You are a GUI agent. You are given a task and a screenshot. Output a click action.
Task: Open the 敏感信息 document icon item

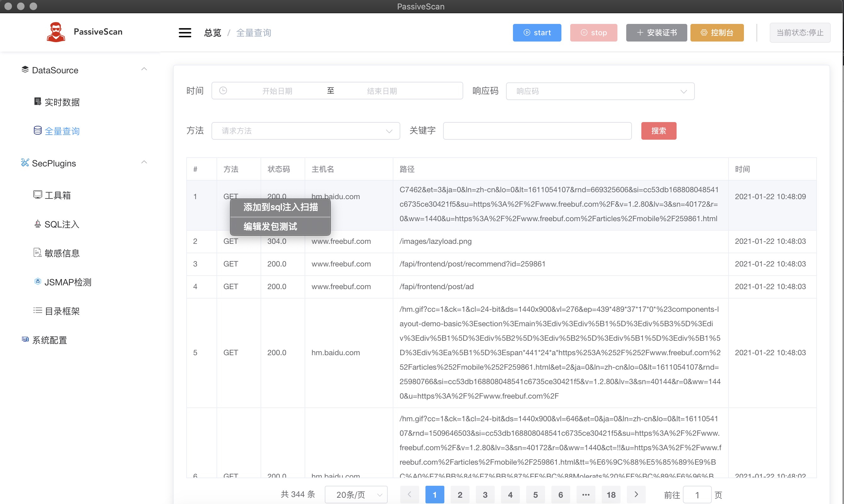click(x=38, y=253)
